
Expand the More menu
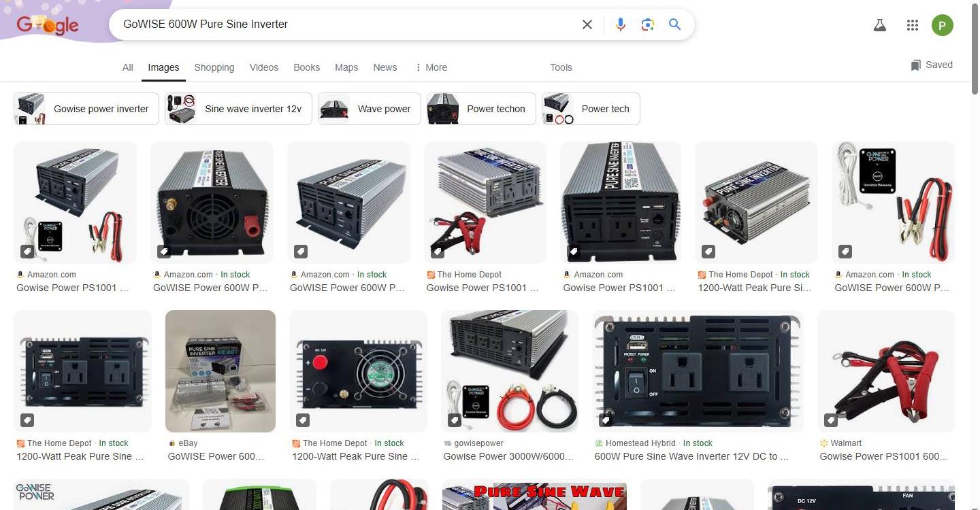tap(431, 67)
